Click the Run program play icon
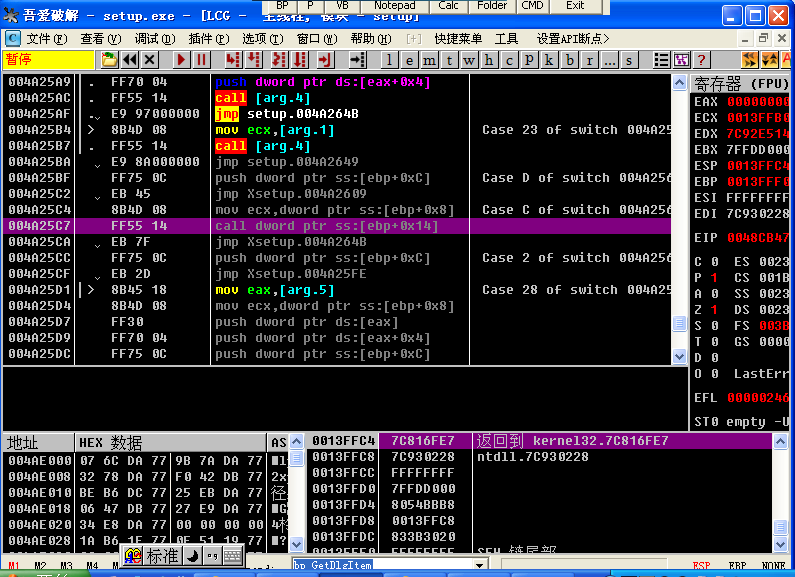This screenshot has width=795, height=577. 181,60
